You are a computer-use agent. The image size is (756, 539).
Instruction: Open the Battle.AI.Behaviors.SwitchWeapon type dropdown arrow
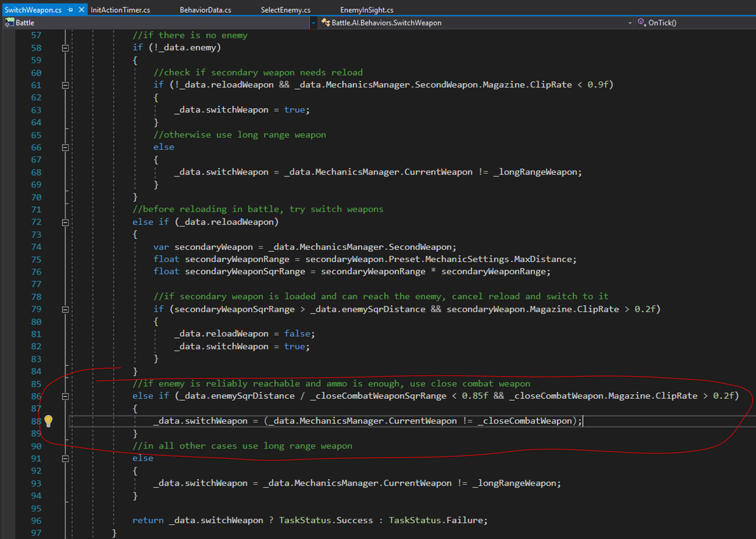coord(630,23)
